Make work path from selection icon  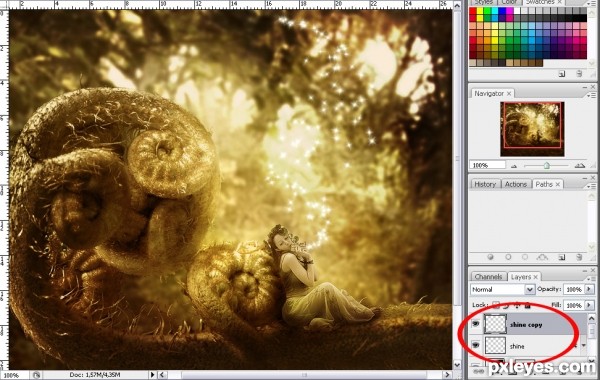pos(543,257)
